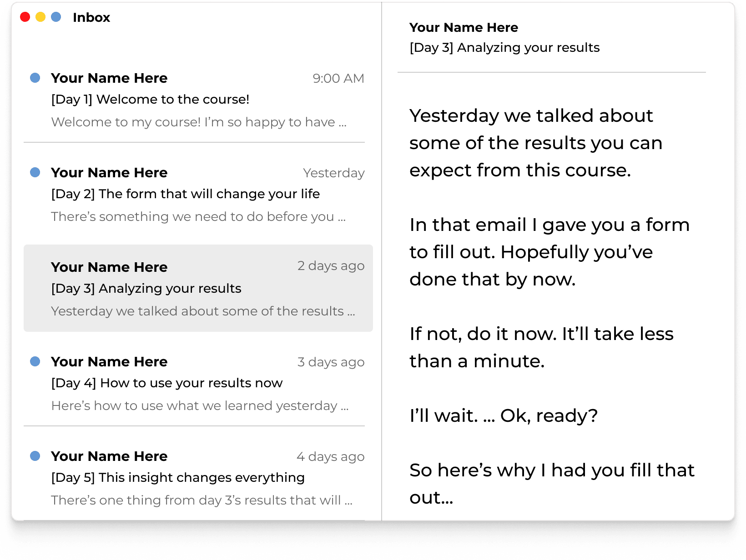
Task: Click unread dot on Day 5 email
Action: (x=35, y=456)
